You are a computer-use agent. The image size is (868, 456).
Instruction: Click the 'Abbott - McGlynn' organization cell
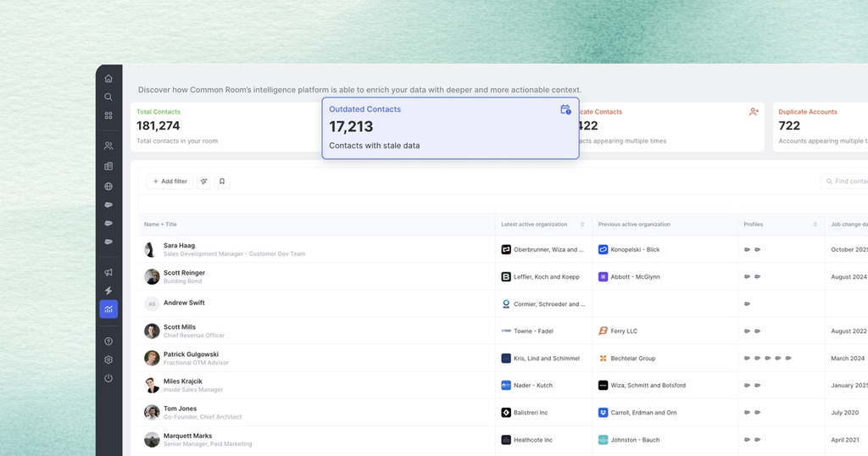(665, 276)
